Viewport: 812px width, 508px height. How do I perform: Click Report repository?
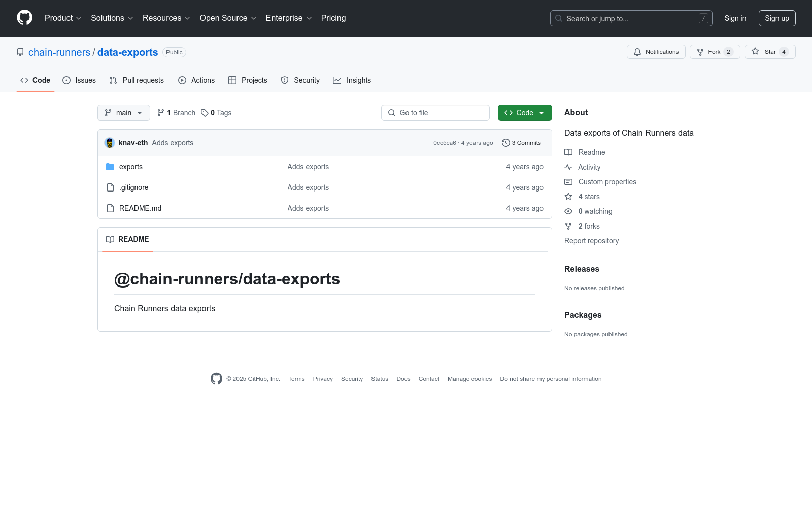tap(592, 241)
